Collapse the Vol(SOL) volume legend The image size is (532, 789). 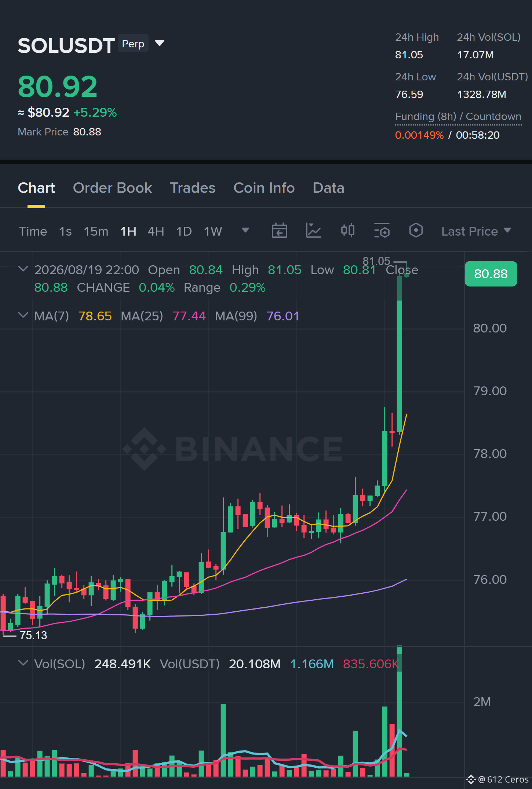click(x=23, y=663)
